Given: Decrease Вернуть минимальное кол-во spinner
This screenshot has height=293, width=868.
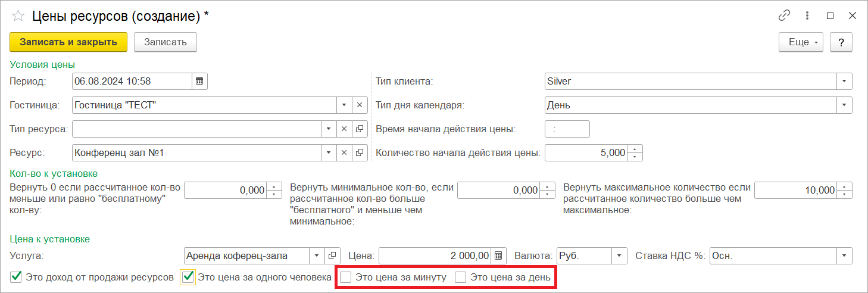Looking at the screenshot, I should (547, 194).
